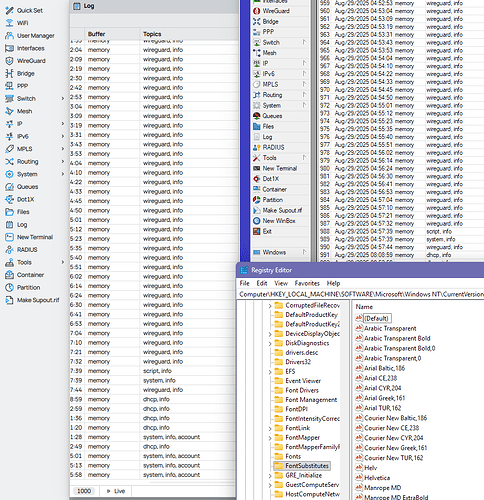This screenshot has height=500, width=484.
Task: Open the Favorites menu in Registry Editor
Action: (307, 283)
